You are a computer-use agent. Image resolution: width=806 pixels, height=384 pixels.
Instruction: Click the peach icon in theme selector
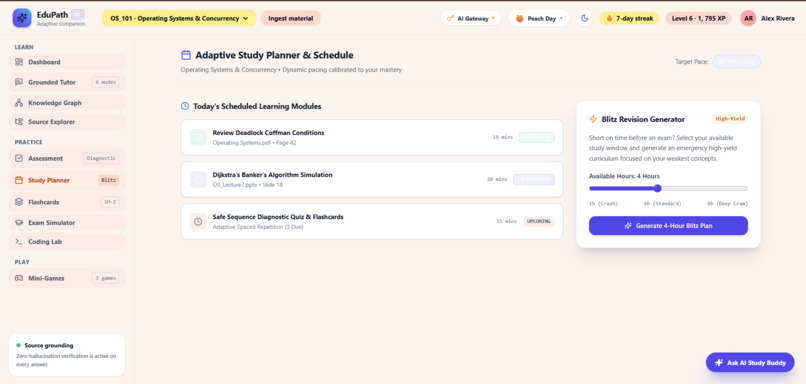(x=520, y=19)
